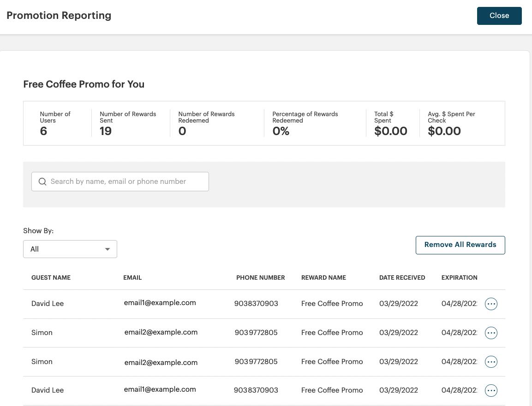This screenshot has height=406, width=532.
Task: Expand the Show By dropdown arrow
Action: pos(107,249)
